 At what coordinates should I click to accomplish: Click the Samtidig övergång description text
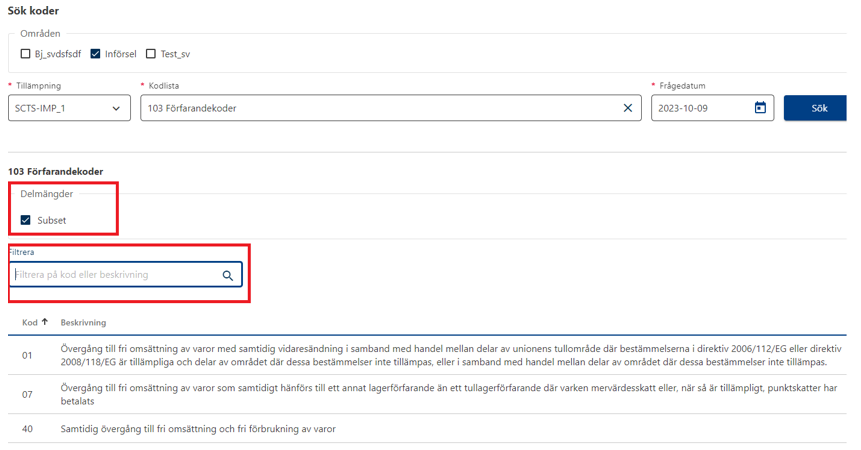pyautogui.click(x=198, y=429)
